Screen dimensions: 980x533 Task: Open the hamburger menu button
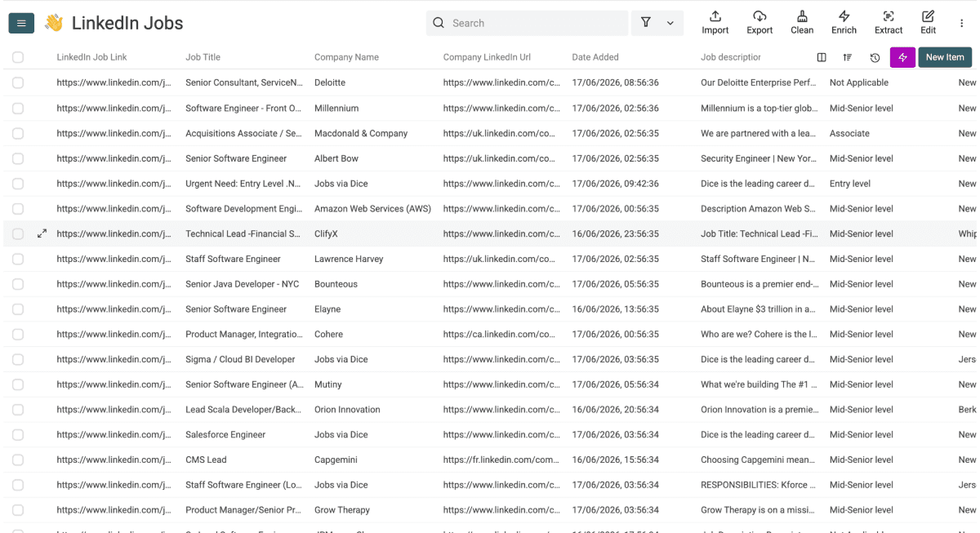click(x=20, y=24)
